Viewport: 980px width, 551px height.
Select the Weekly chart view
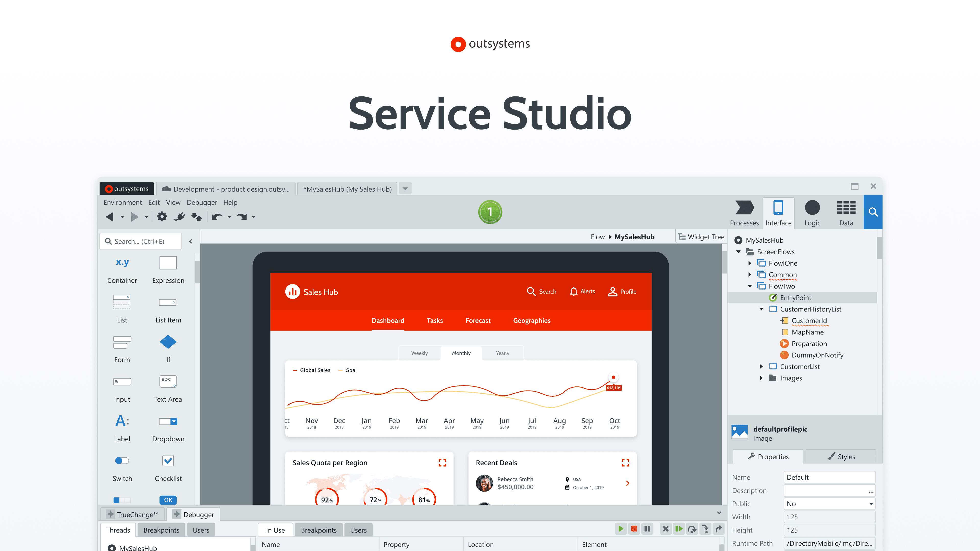[419, 353]
